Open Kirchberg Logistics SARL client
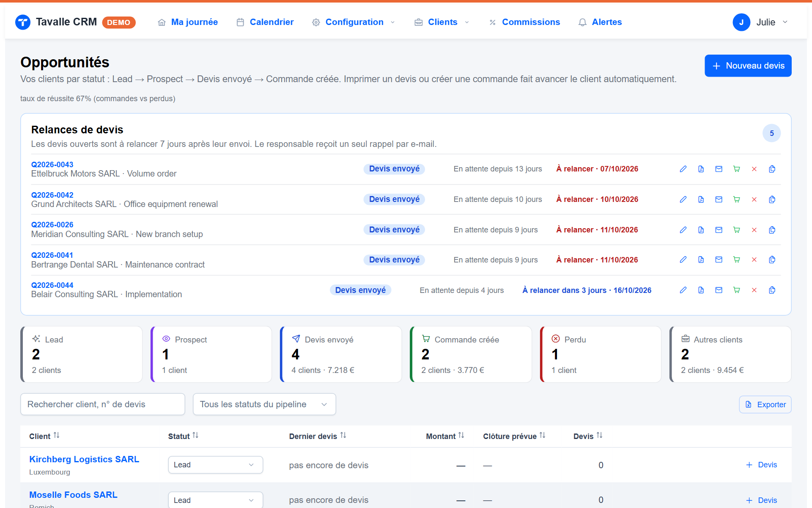The image size is (812, 508). click(x=84, y=459)
